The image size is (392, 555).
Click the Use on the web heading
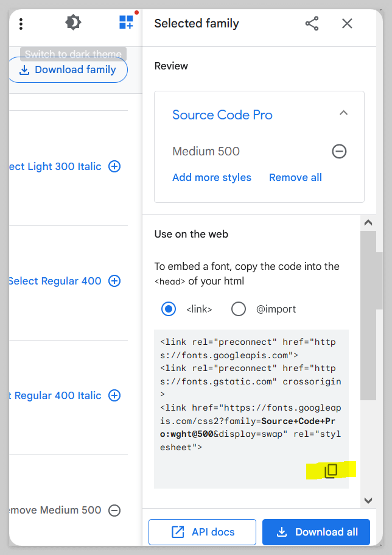pos(191,234)
